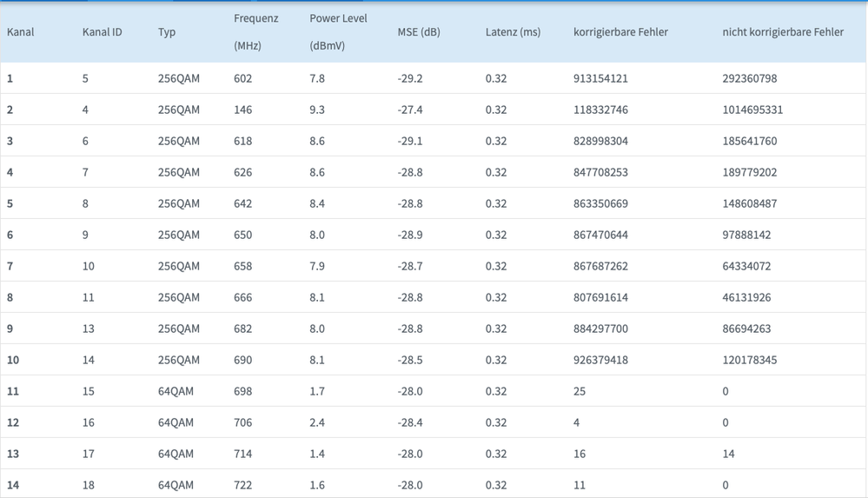Click MSE value -28.9
Screen dimensions: 868x498
pos(409,235)
